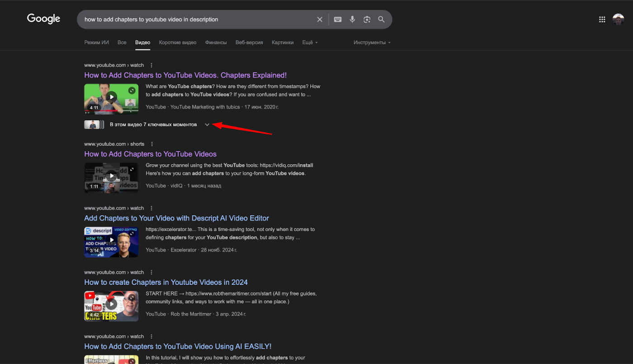The image size is (633, 364).
Task: Open 'How to create Chapters in Youtube Videos in 2024'
Action: (166, 282)
